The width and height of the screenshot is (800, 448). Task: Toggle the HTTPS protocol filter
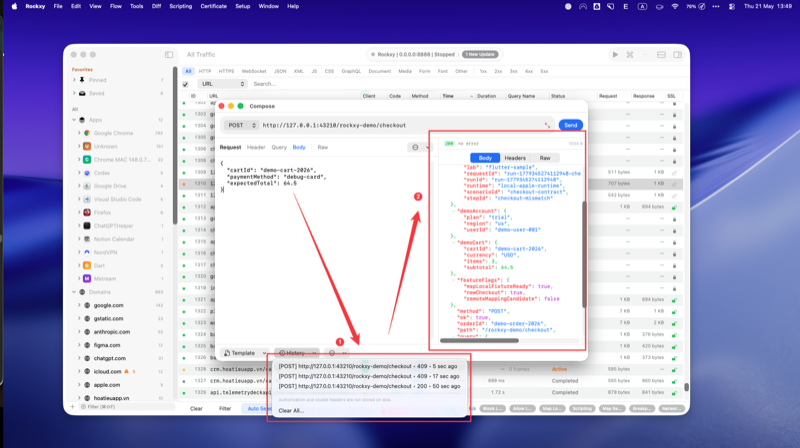(226, 71)
